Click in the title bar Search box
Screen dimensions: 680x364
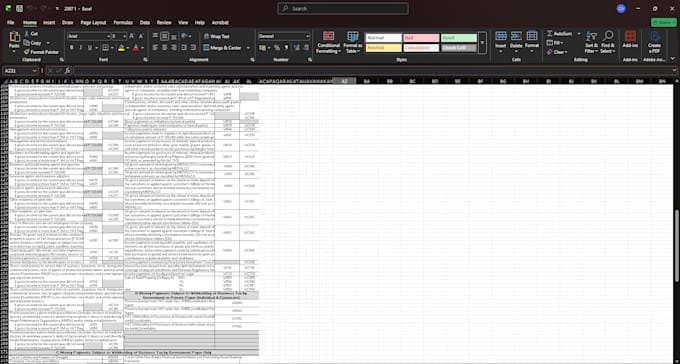pyautogui.click(x=343, y=9)
